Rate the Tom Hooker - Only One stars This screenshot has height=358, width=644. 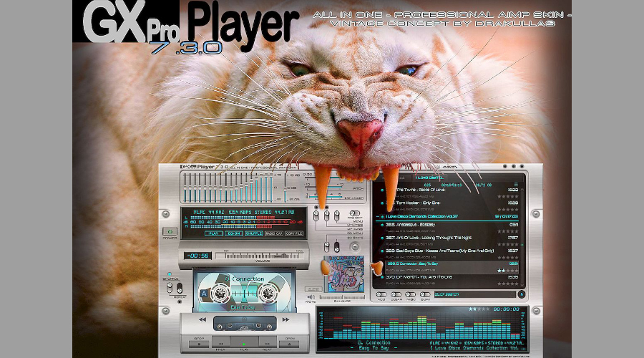(508, 210)
